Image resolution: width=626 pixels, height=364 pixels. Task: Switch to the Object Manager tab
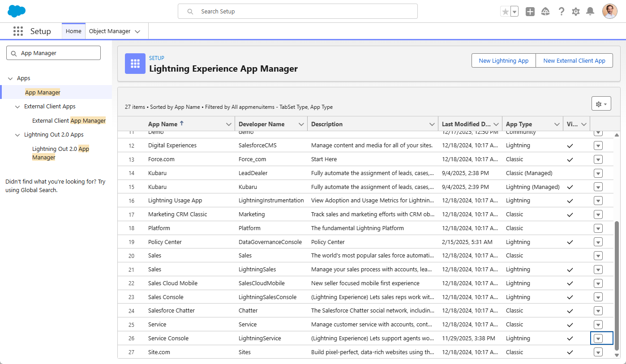coord(110,31)
